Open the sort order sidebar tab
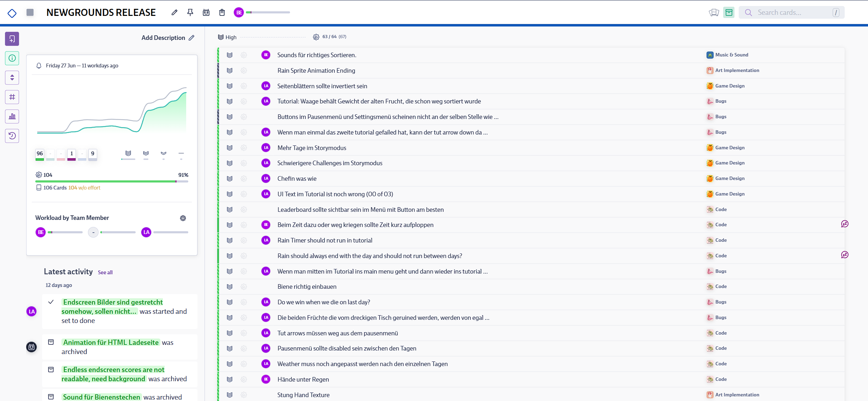 point(12,78)
